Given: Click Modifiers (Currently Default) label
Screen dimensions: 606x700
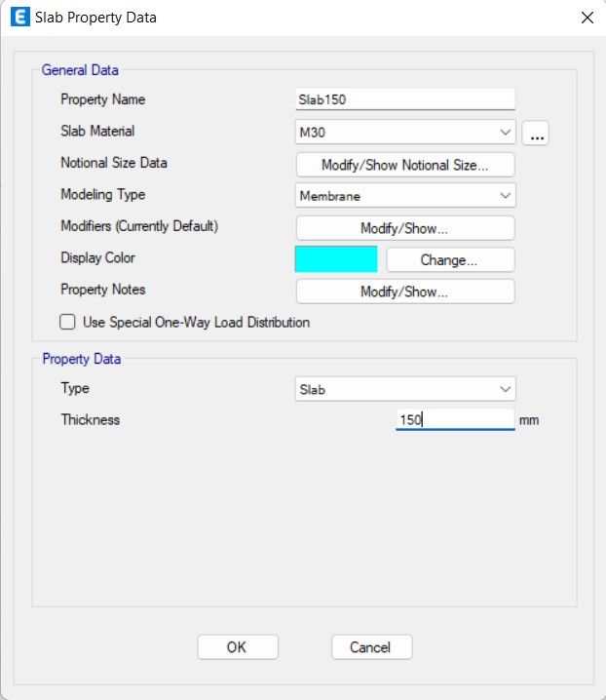Looking at the screenshot, I should [139, 226].
